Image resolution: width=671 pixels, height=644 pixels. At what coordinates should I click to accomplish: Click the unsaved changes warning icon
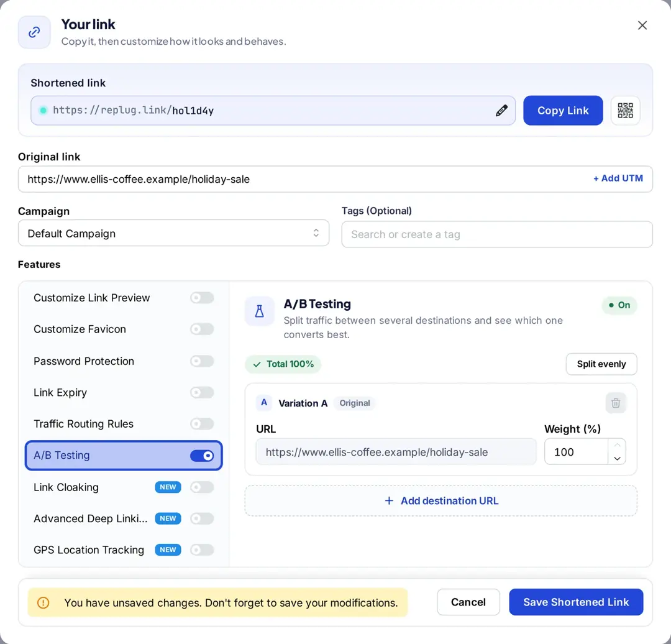pyautogui.click(x=43, y=602)
